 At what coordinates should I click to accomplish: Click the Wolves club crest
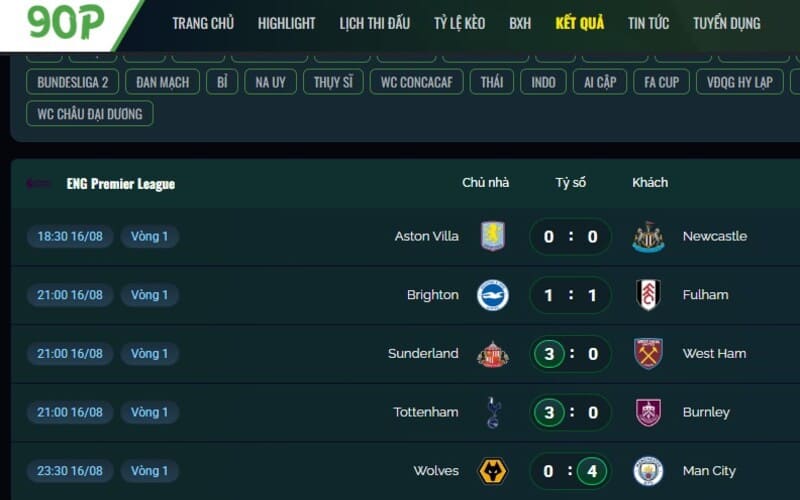(493, 471)
